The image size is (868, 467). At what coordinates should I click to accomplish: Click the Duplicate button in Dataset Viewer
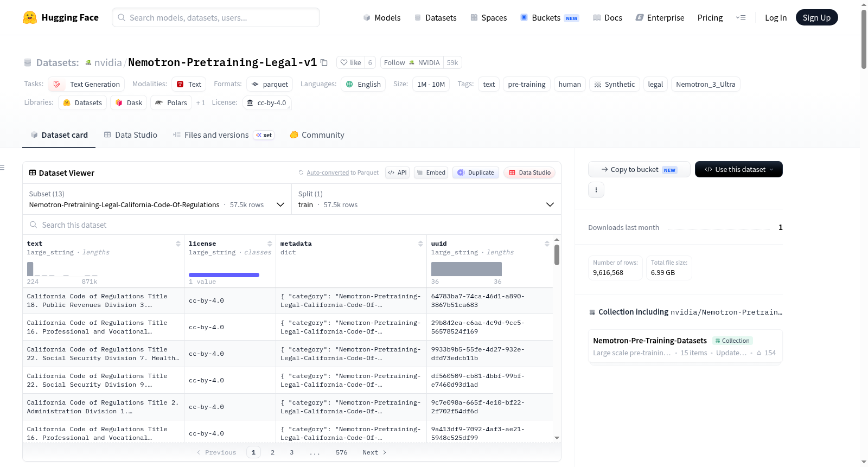[x=476, y=172]
